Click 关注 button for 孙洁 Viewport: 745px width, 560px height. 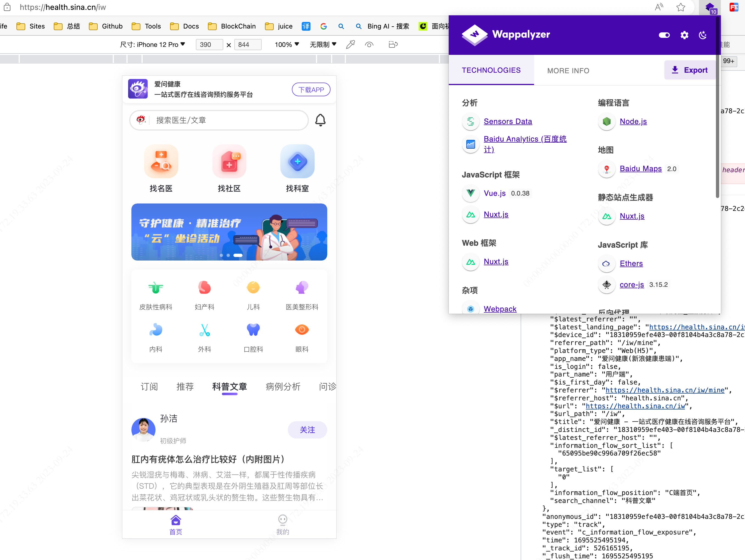(x=307, y=430)
